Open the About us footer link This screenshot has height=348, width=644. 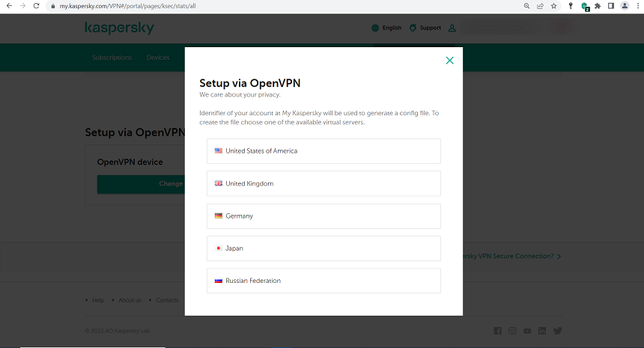point(130,300)
